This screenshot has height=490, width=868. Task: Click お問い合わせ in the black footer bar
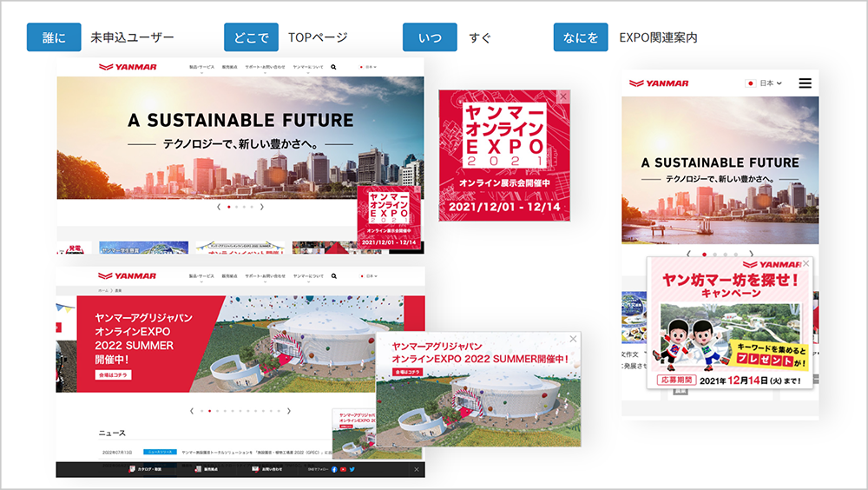click(x=268, y=469)
